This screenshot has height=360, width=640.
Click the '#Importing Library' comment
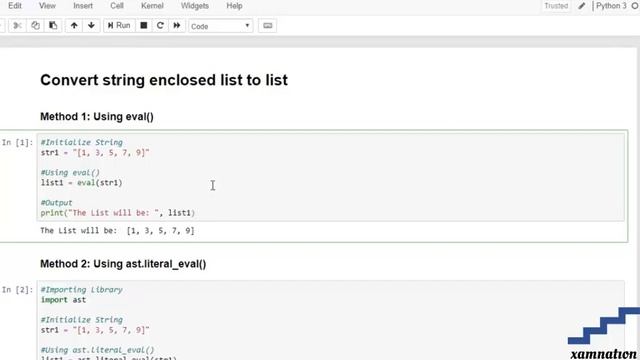82,290
